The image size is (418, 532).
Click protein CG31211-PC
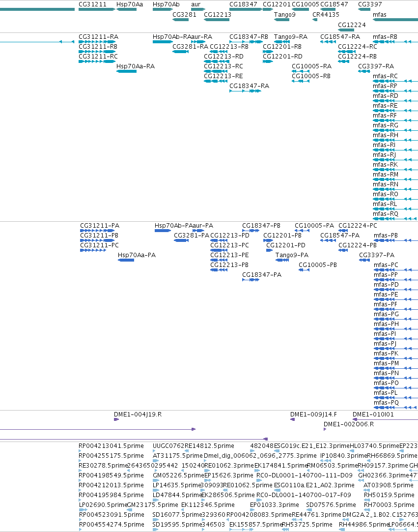pyautogui.click(x=99, y=245)
